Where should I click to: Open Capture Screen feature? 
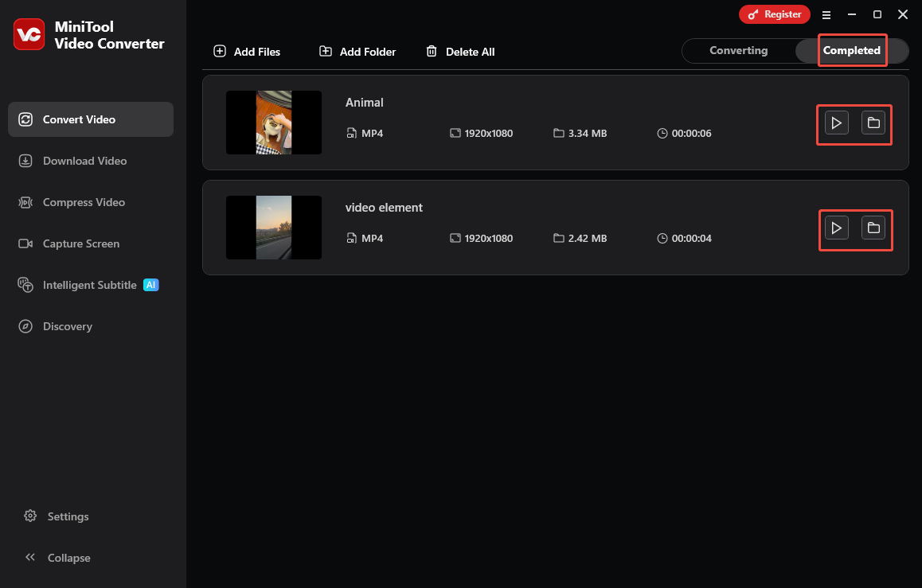(x=80, y=243)
